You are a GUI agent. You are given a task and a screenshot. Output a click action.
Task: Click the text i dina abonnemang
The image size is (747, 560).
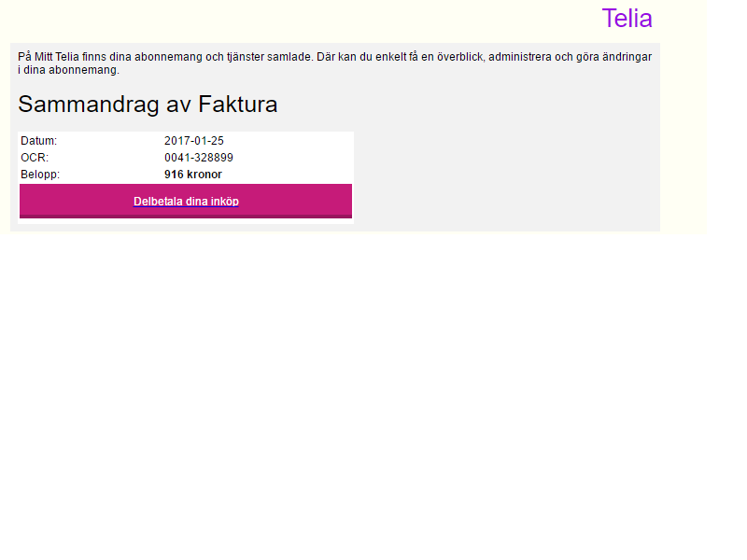tap(68, 70)
